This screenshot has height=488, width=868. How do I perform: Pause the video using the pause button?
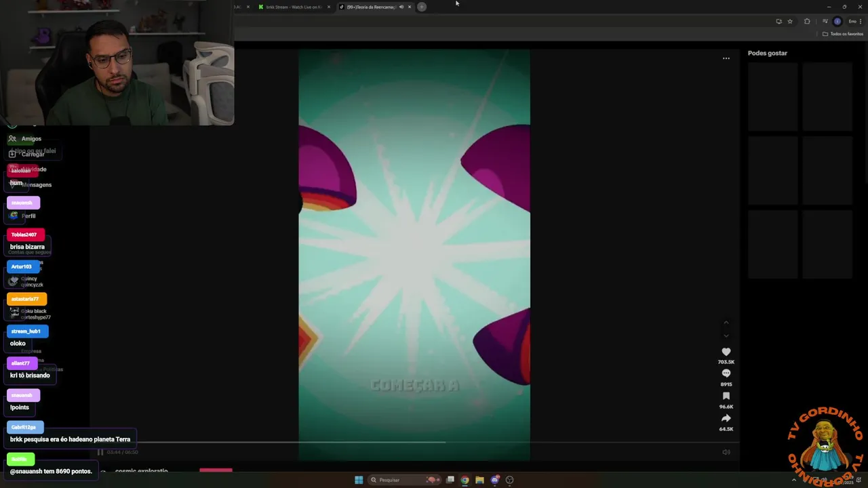pyautogui.click(x=100, y=452)
